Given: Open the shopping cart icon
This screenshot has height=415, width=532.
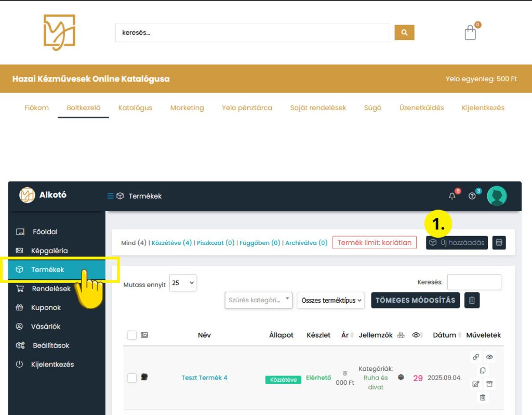Looking at the screenshot, I should pos(470,33).
